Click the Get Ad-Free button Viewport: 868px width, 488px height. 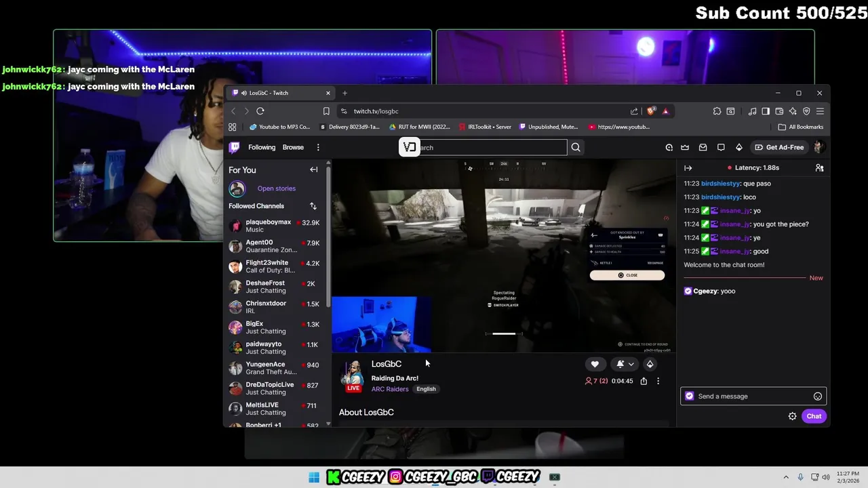tap(779, 147)
